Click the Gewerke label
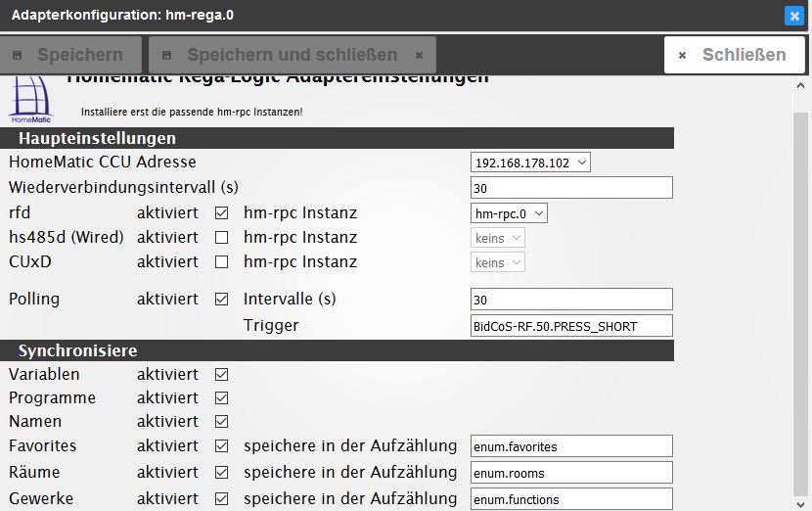Image resolution: width=812 pixels, height=511 pixels. click(41, 498)
